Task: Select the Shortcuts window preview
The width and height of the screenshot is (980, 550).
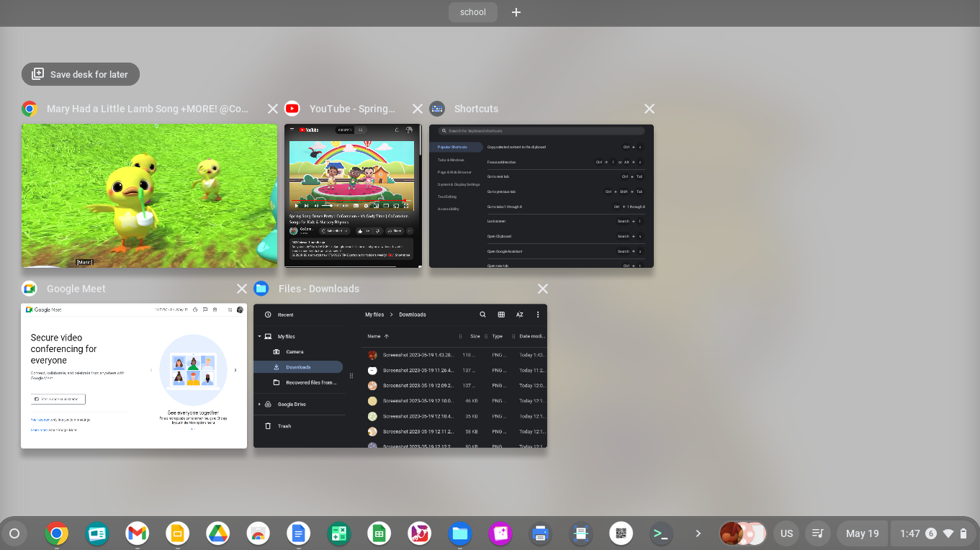Action: point(541,196)
